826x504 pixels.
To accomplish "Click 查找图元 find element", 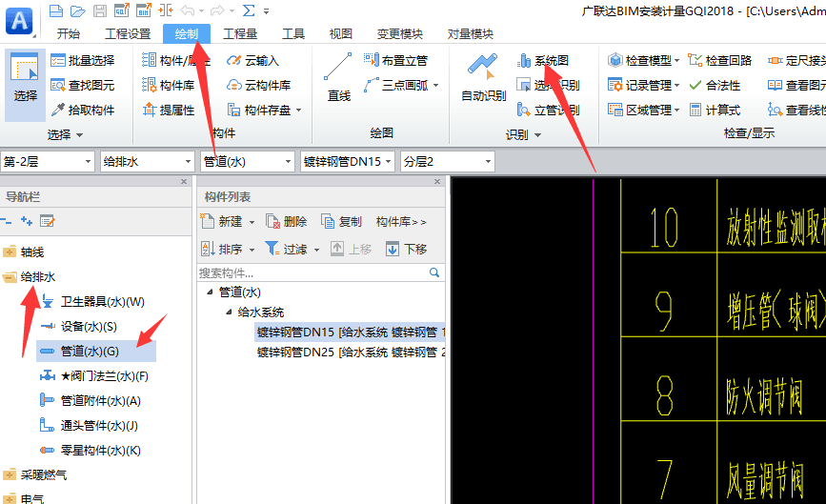I will pyautogui.click(x=83, y=86).
